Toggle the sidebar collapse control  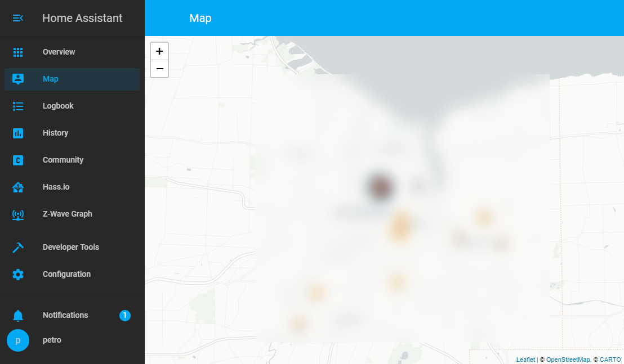tap(17, 17)
